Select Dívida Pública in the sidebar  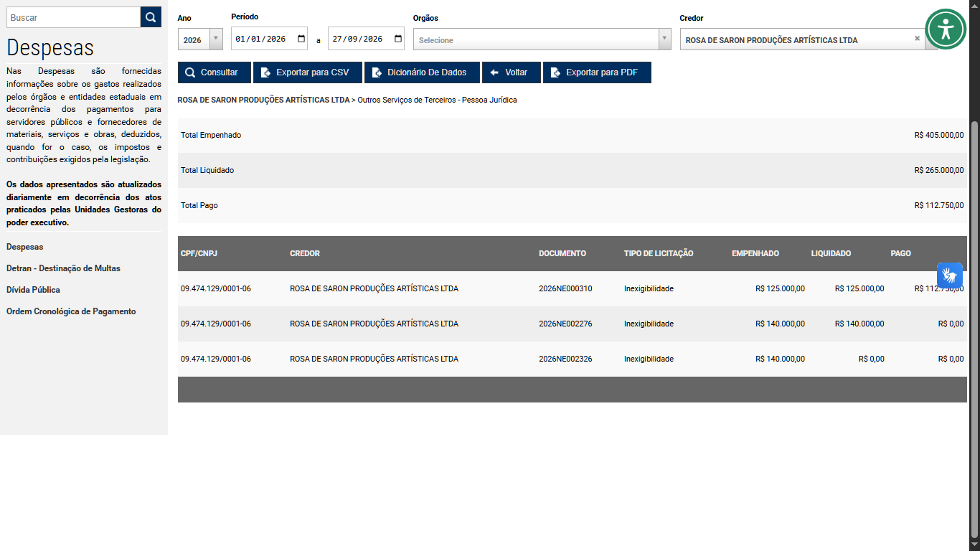pos(33,290)
